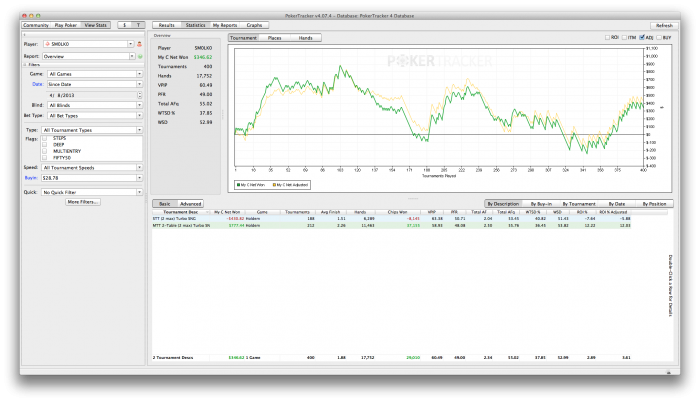The height and width of the screenshot is (402, 700).
Task: Open the Statistics tab
Action: tap(196, 25)
